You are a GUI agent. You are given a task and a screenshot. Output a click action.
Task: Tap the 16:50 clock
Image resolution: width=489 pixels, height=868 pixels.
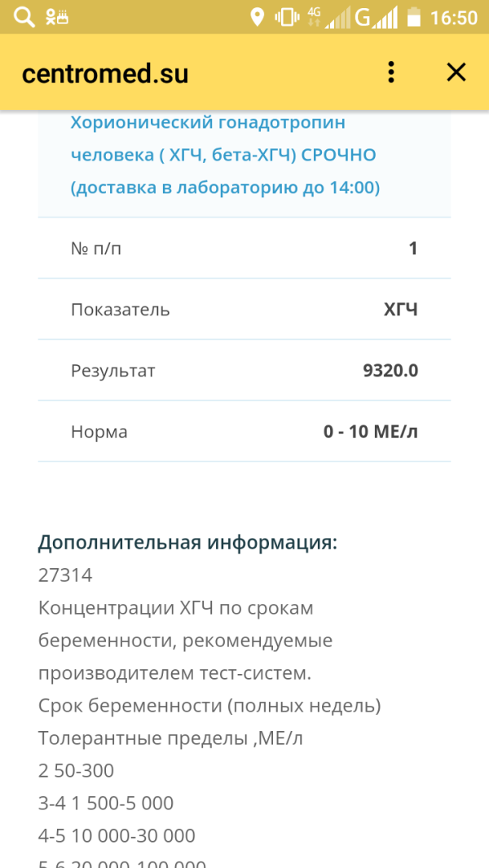coord(453,17)
